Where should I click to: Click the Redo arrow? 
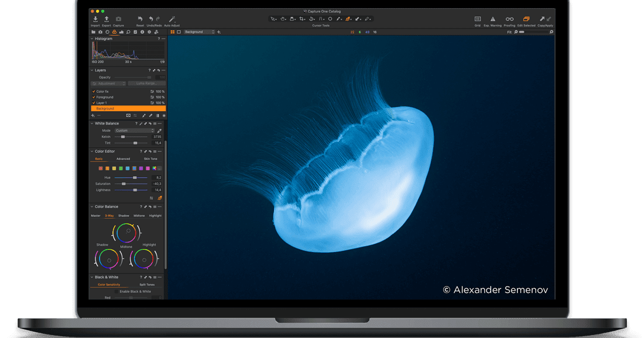(x=158, y=19)
